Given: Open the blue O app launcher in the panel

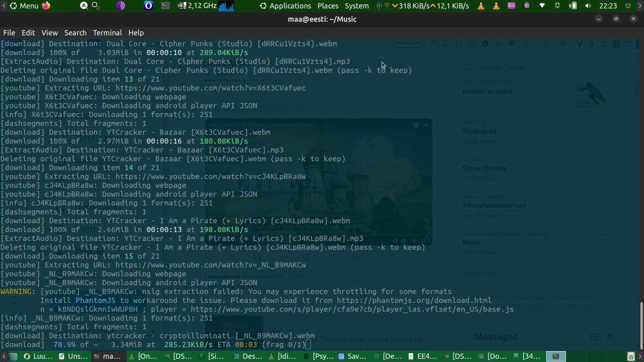Looking at the screenshot, I should (149, 6).
